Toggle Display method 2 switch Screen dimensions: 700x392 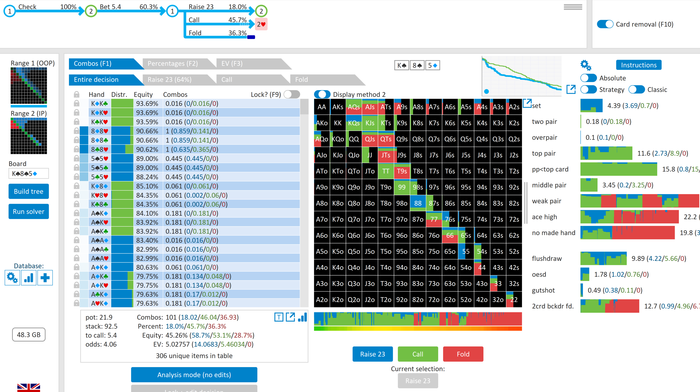click(322, 94)
